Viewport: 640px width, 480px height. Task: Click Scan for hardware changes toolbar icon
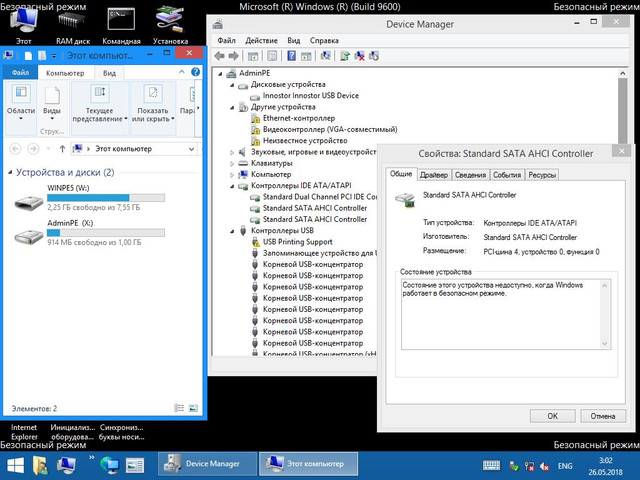[325, 56]
